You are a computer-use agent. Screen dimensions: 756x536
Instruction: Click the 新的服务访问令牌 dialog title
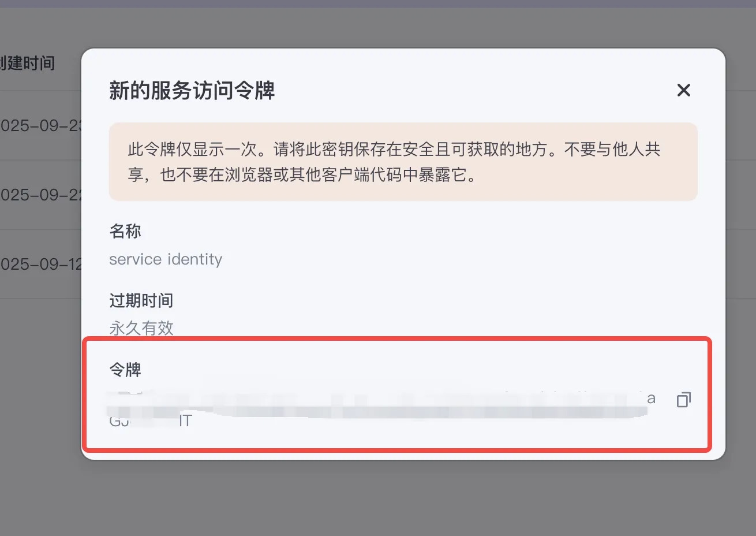(x=192, y=91)
